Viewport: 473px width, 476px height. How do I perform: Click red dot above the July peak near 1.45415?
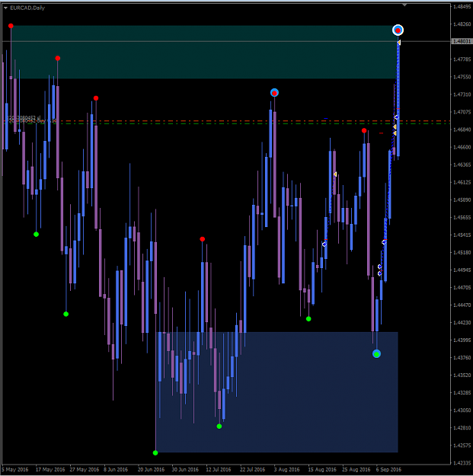tap(203, 239)
